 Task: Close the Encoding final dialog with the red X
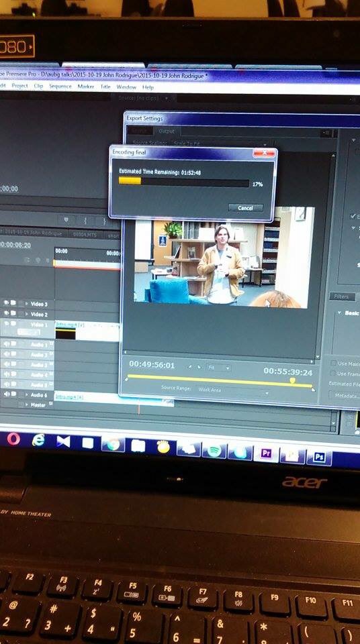[x=264, y=153]
